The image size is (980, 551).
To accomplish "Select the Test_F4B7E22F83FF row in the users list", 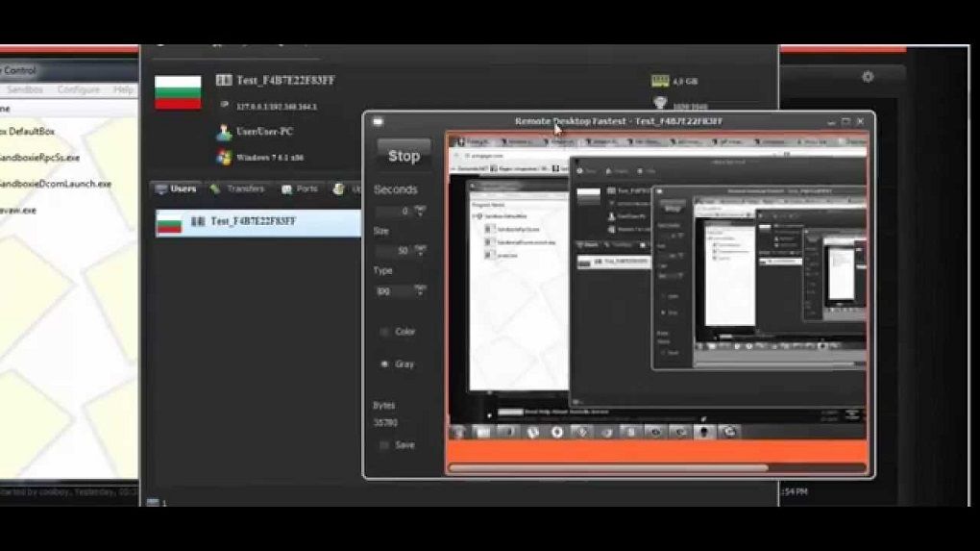I will coord(258,223).
